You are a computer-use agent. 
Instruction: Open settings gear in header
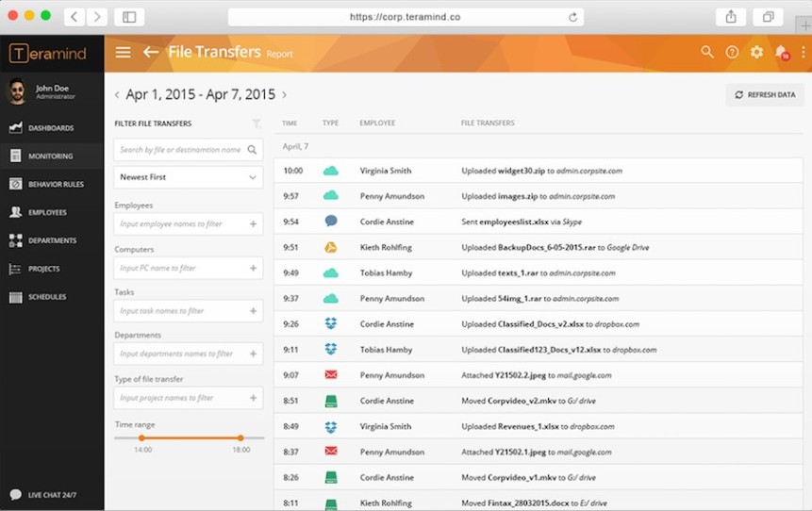click(756, 52)
